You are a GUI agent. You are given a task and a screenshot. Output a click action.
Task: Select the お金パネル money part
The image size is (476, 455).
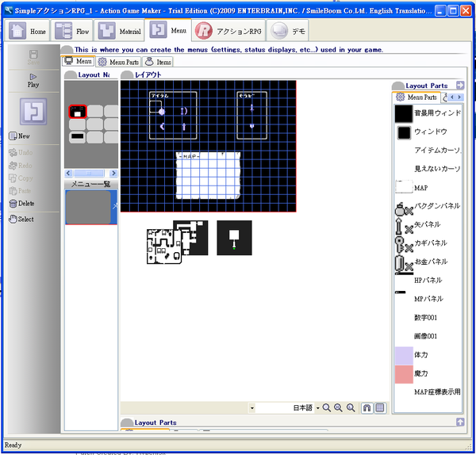428,263
